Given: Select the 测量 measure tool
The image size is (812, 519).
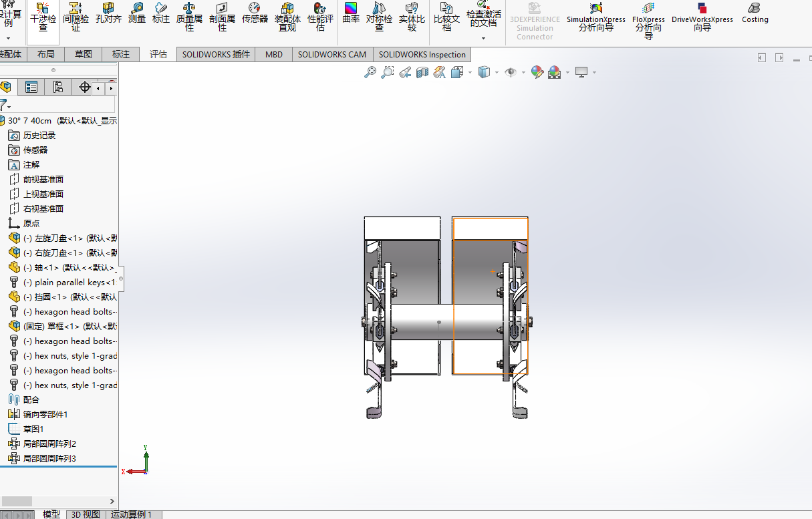Looking at the screenshot, I should pos(137,13).
